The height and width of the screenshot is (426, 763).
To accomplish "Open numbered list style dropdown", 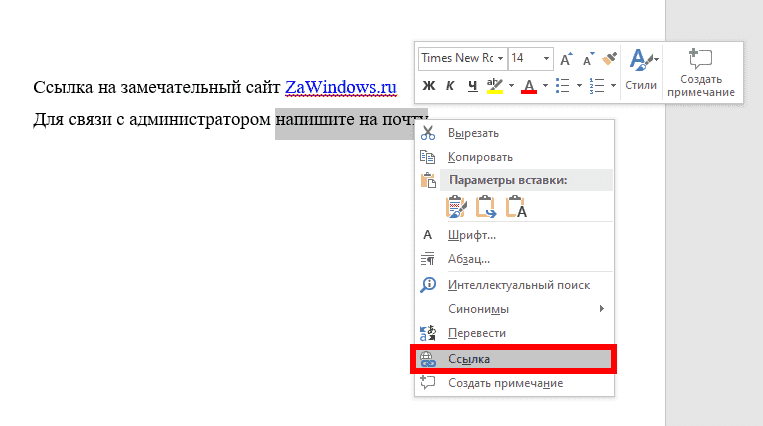I will pyautogui.click(x=613, y=86).
